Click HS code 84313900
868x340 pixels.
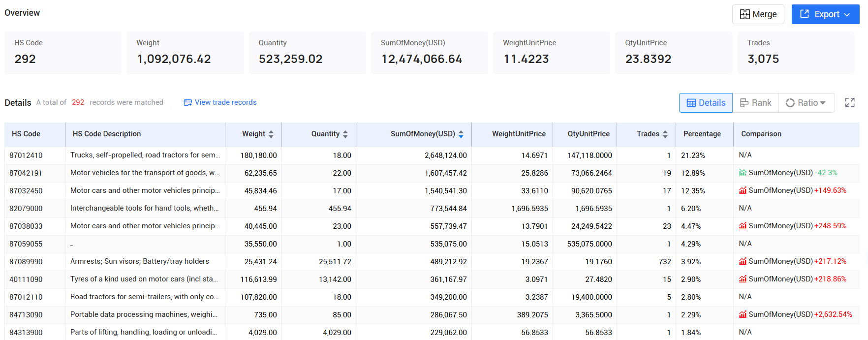[26, 333]
